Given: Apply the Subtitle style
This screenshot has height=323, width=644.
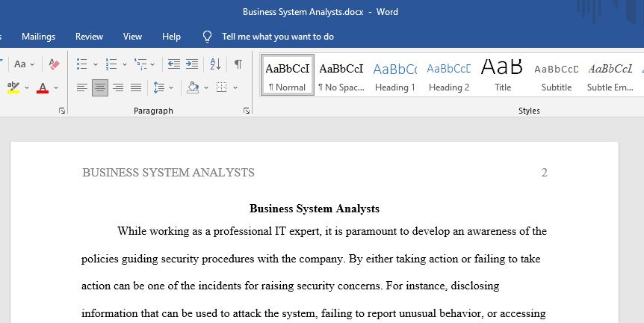Looking at the screenshot, I should pyautogui.click(x=557, y=75).
